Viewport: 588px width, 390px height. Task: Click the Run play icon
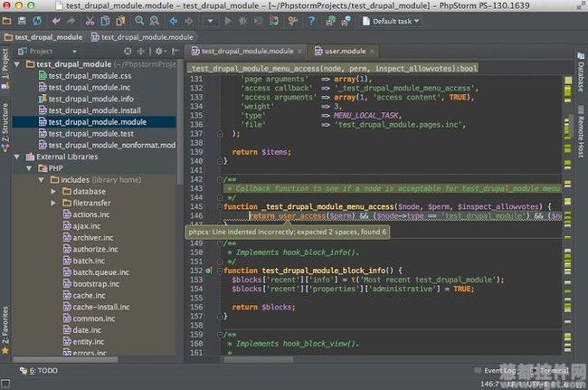[x=228, y=21]
